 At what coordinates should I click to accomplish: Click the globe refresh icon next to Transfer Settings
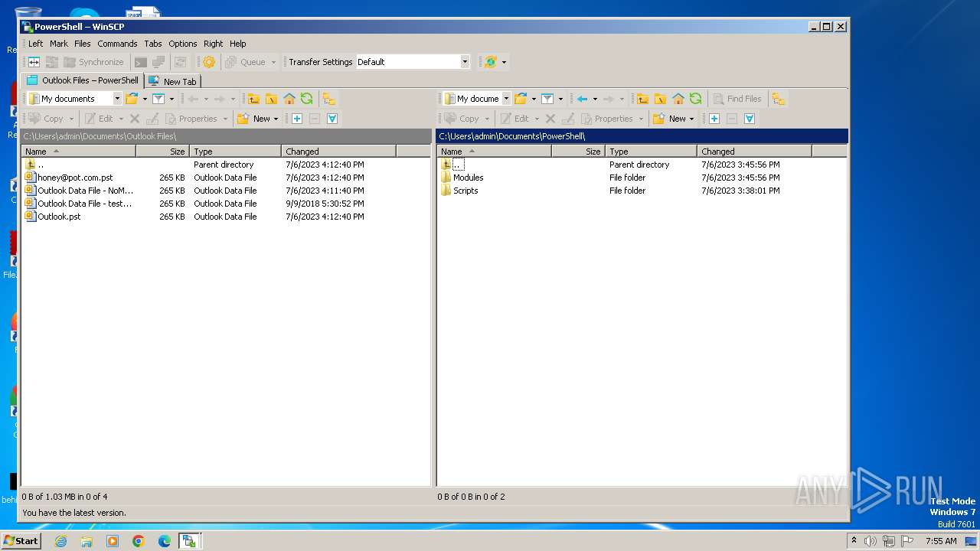click(x=491, y=62)
